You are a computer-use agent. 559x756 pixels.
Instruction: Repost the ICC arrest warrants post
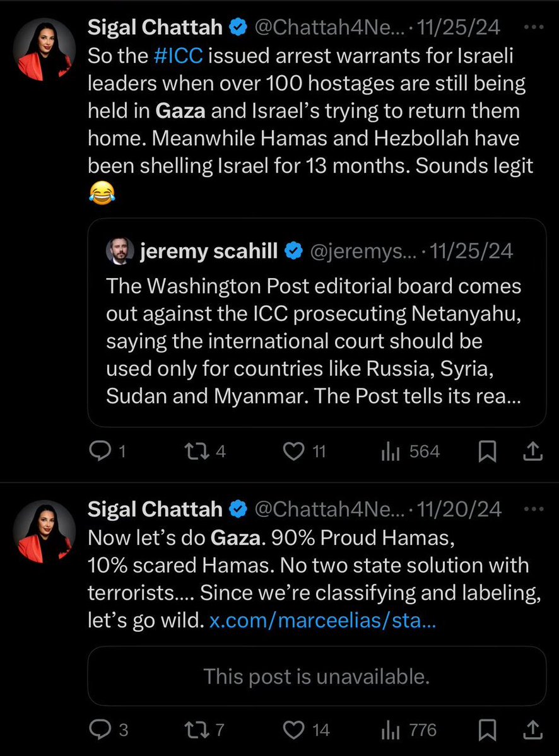click(191, 451)
